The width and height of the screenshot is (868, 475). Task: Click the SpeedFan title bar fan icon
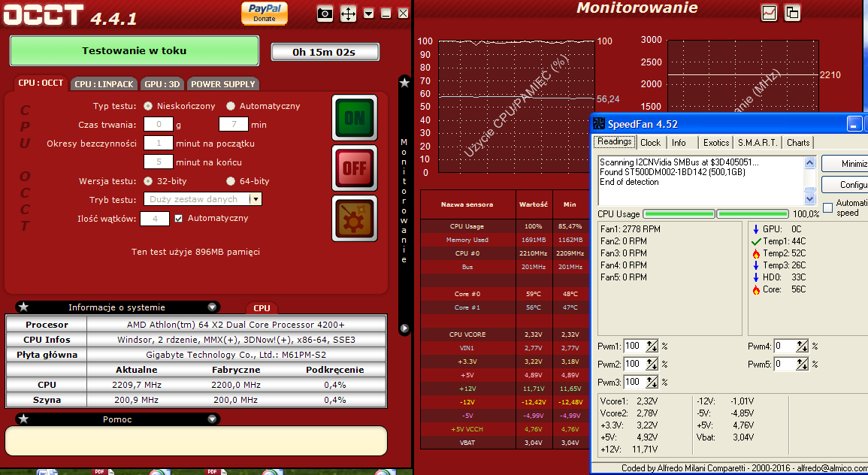click(x=598, y=124)
